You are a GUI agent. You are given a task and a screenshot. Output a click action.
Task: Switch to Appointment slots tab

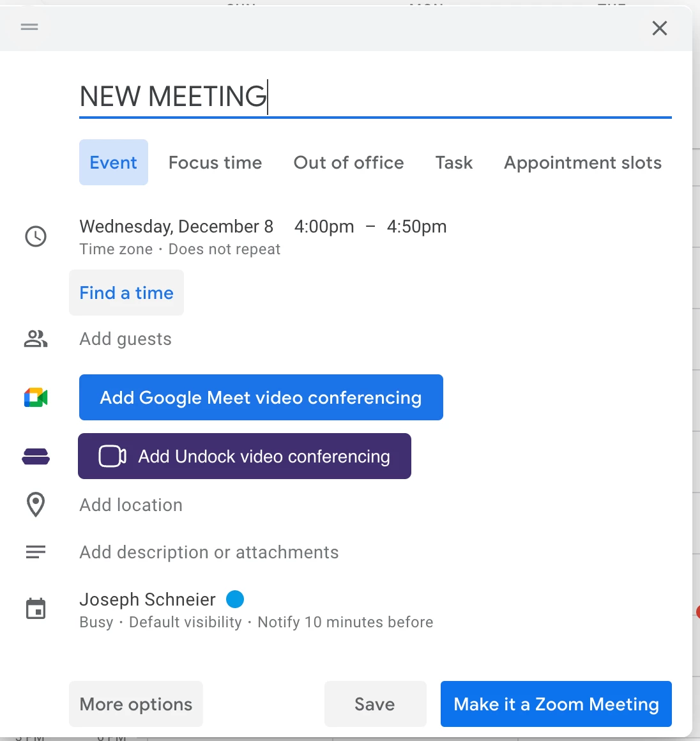tap(582, 162)
